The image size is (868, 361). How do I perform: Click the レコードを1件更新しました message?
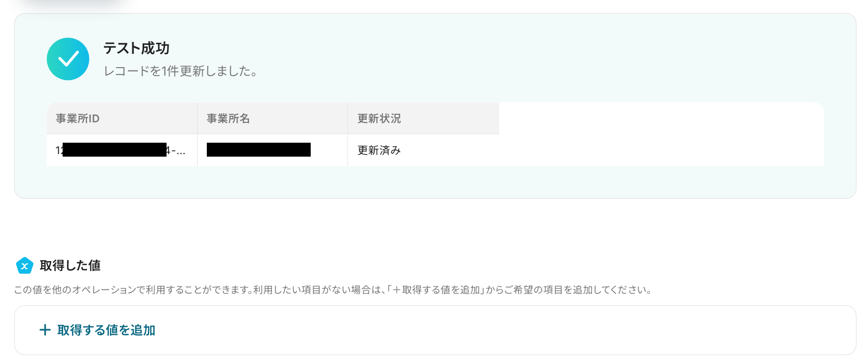coord(181,71)
